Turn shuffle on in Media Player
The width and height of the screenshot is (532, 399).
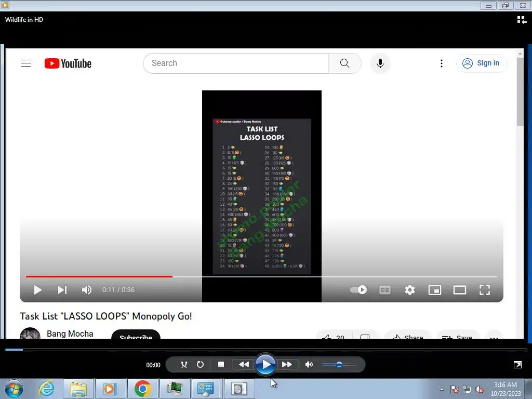(184, 364)
